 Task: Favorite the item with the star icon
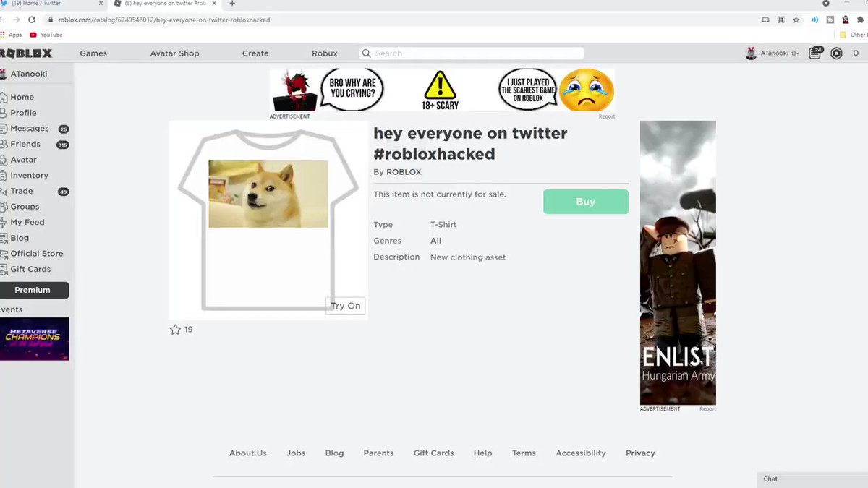point(175,330)
